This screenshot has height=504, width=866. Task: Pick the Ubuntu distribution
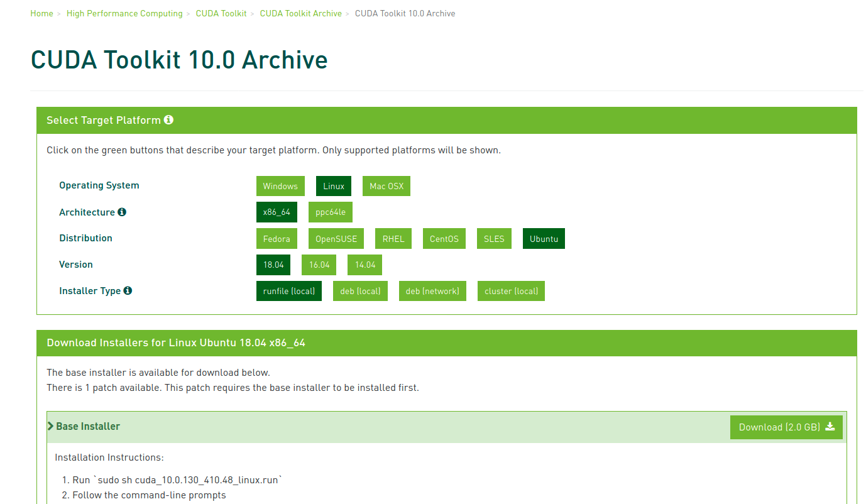point(544,239)
